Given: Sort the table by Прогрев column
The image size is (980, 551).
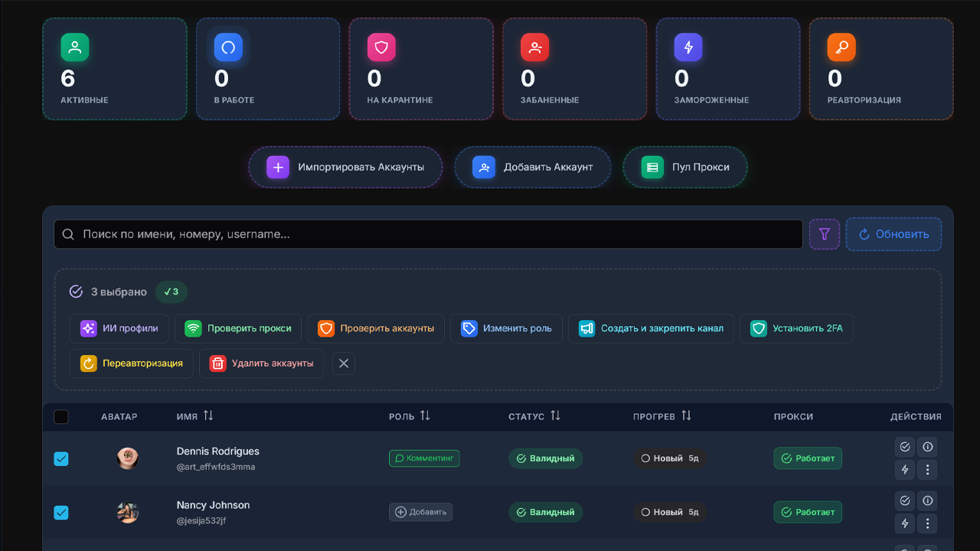Looking at the screenshot, I should pos(662,416).
